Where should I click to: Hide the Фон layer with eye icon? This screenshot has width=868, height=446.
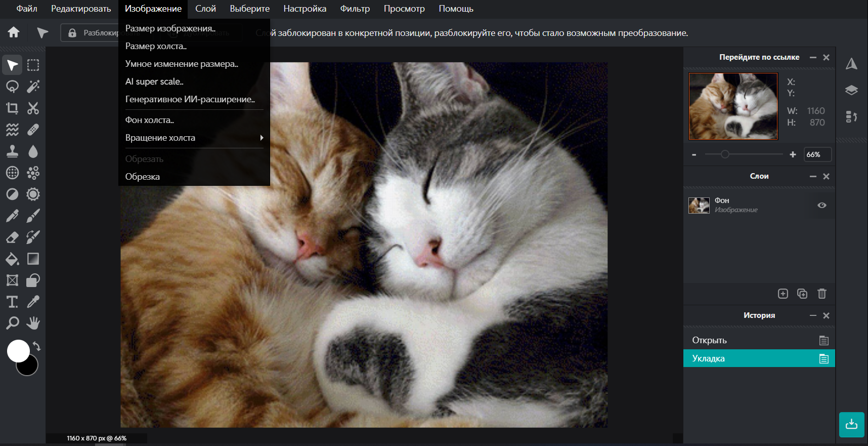[821, 205]
